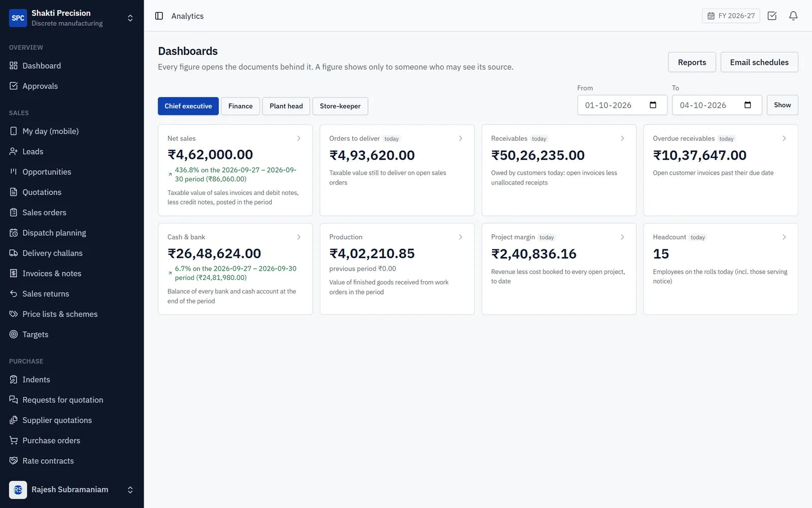
Task: Select Chief executive dashboard tab
Action: [188, 106]
